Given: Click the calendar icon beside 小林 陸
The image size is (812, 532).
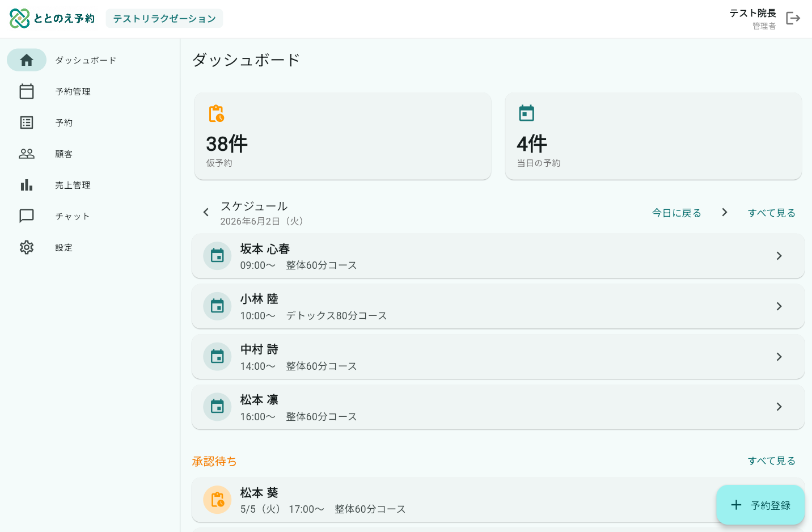Looking at the screenshot, I should [217, 306].
